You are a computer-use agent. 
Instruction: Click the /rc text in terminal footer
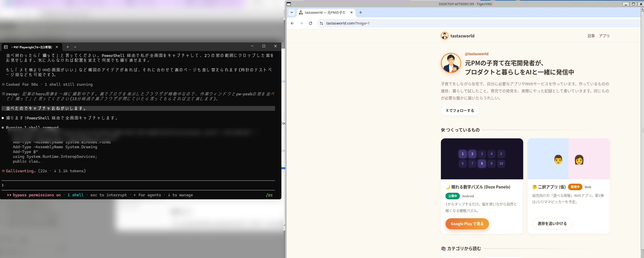pyautogui.click(x=269, y=195)
